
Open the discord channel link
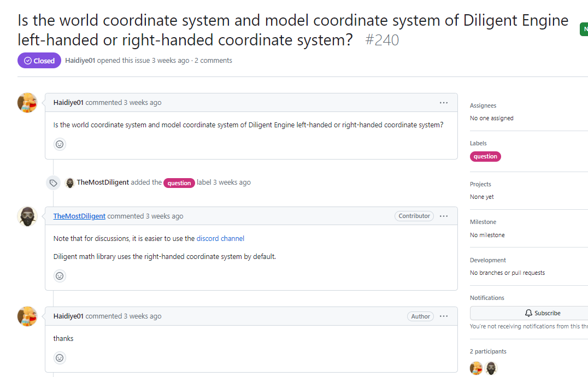220,238
